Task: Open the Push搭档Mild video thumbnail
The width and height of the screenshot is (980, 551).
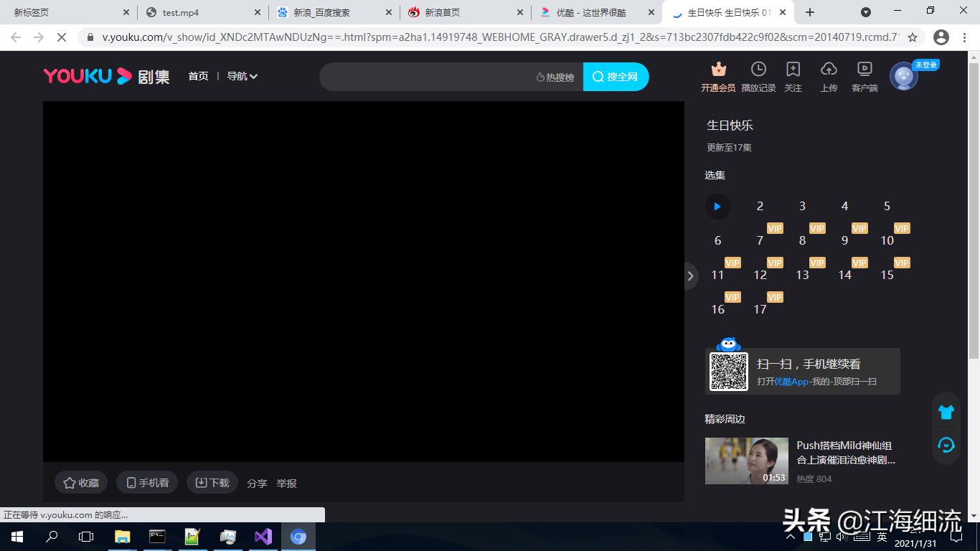Action: pos(746,461)
